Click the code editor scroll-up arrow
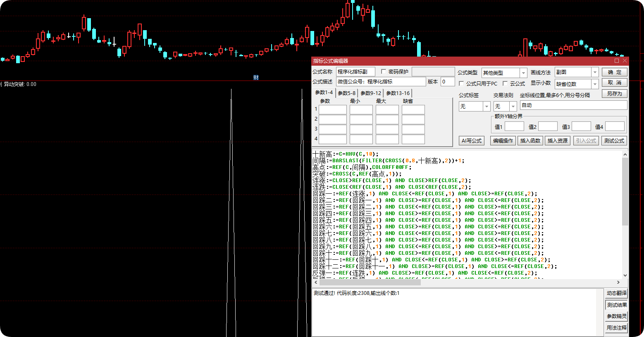Image resolution: width=644 pixels, height=337 pixels. 625,154
